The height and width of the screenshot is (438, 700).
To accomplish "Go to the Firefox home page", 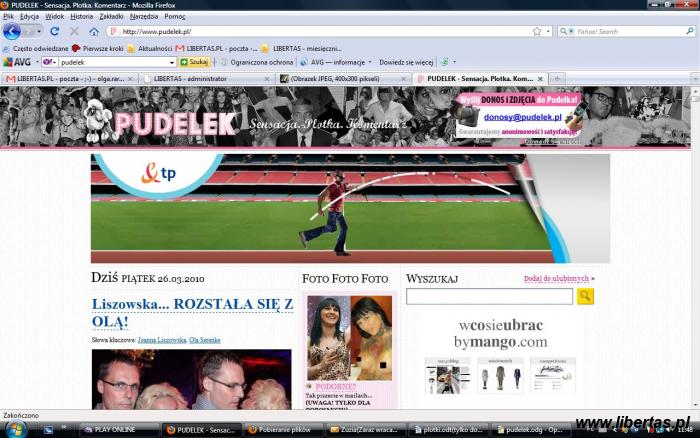I will click(x=94, y=32).
